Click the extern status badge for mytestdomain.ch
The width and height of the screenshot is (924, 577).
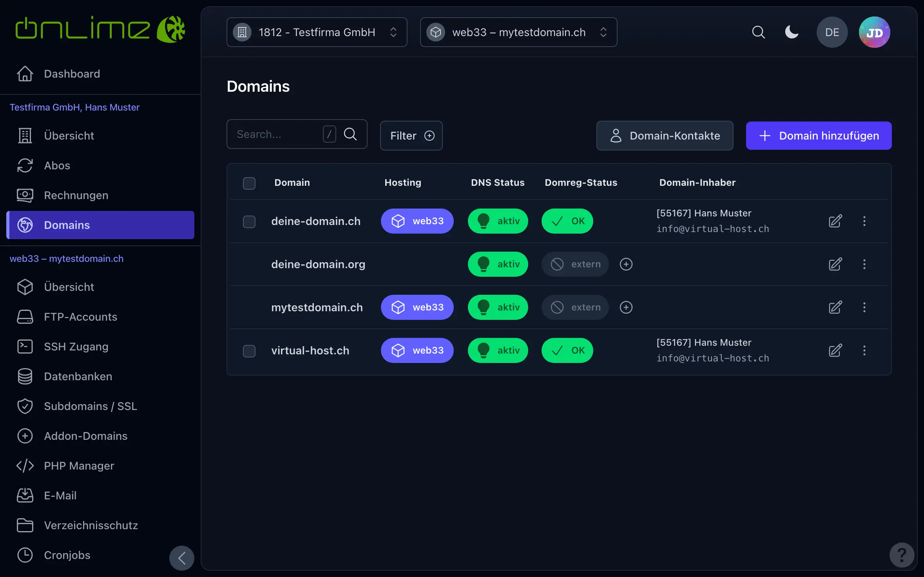[575, 307]
